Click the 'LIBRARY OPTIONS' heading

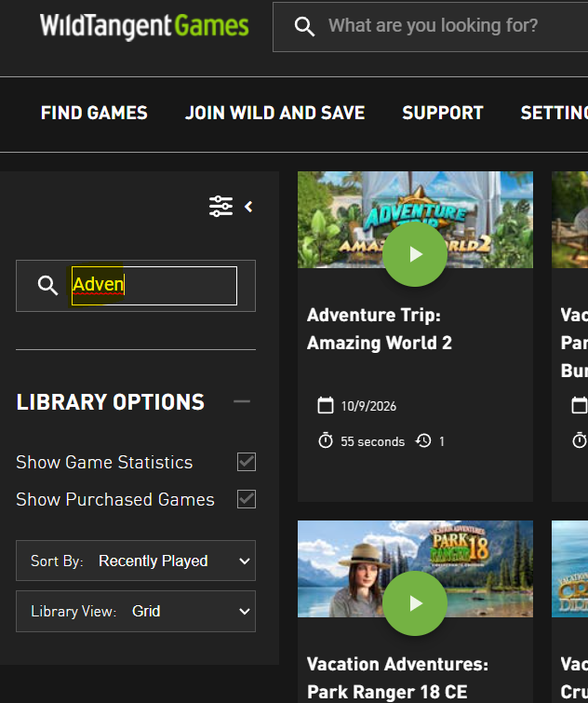pyautogui.click(x=110, y=401)
